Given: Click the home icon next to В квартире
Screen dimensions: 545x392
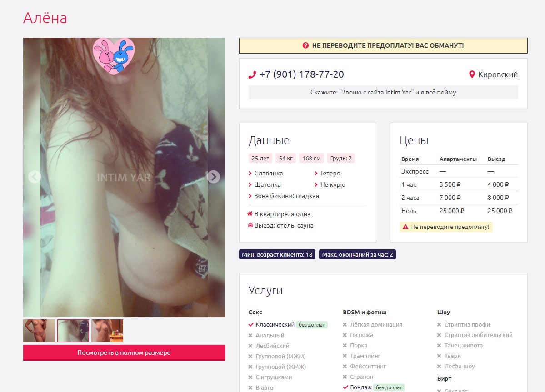Looking at the screenshot, I should [250, 214].
